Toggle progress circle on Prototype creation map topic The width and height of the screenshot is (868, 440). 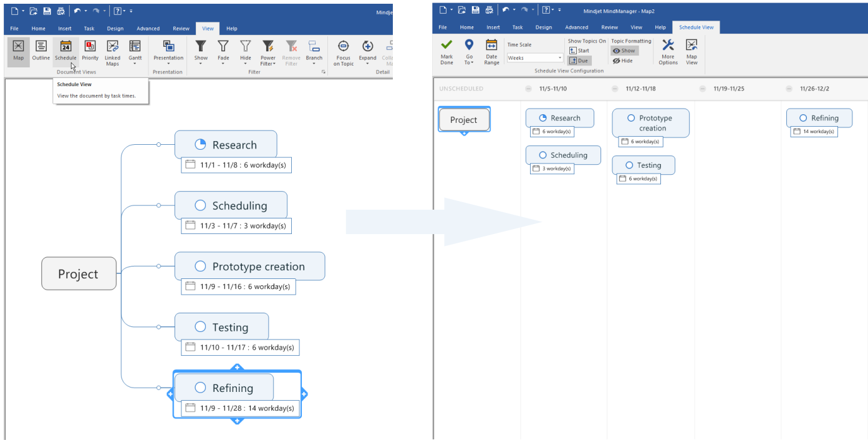(200, 266)
